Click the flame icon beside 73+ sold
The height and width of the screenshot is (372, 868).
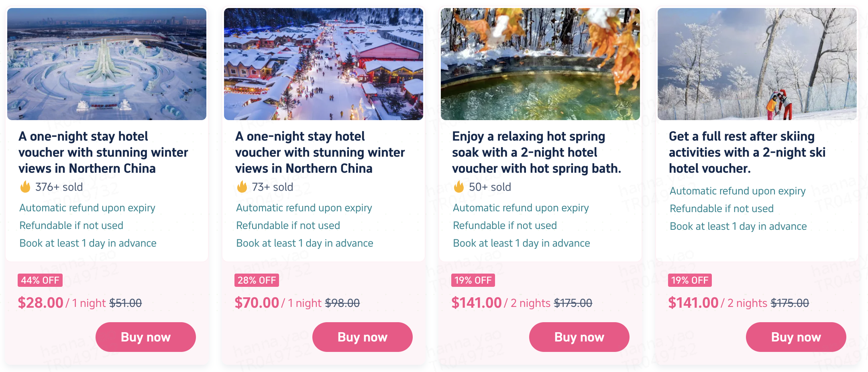pos(242,187)
